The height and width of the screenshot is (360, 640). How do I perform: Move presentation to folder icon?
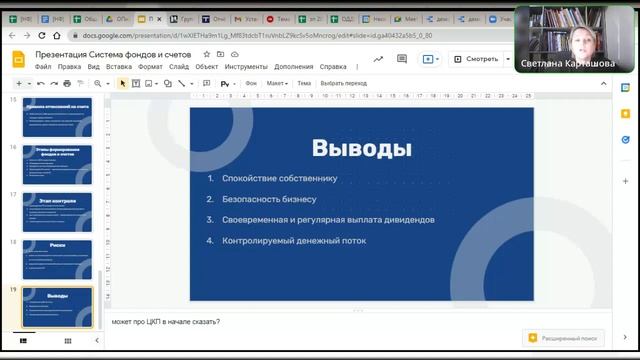[x=220, y=54]
